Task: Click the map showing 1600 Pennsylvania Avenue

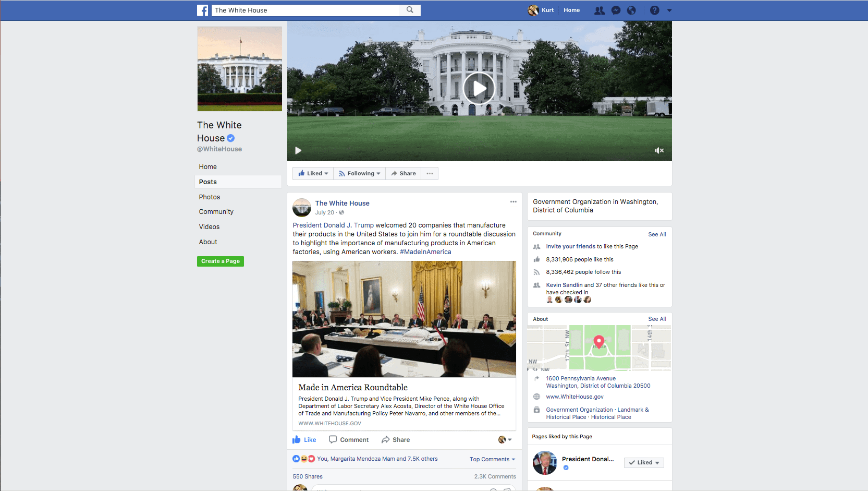Action: (599, 348)
